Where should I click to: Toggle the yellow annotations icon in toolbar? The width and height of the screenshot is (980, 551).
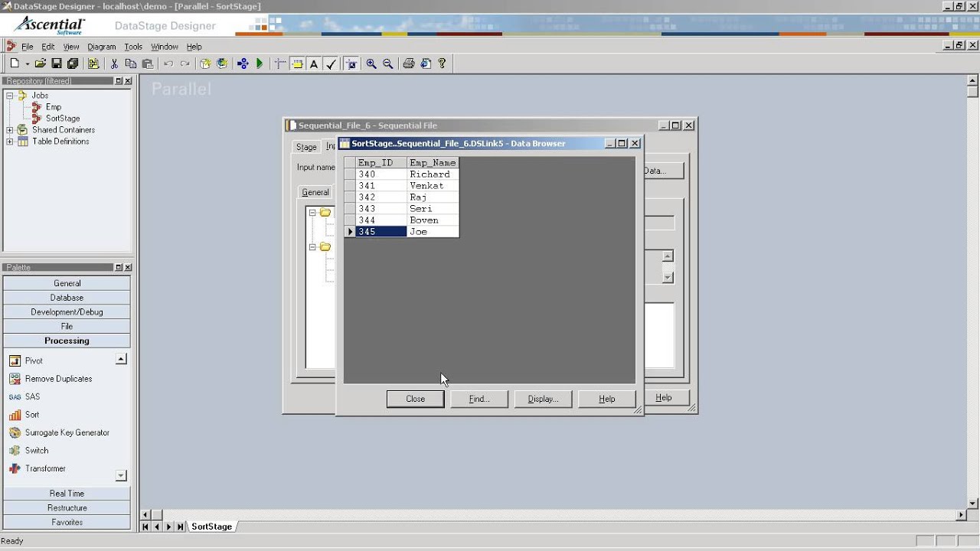pos(297,64)
